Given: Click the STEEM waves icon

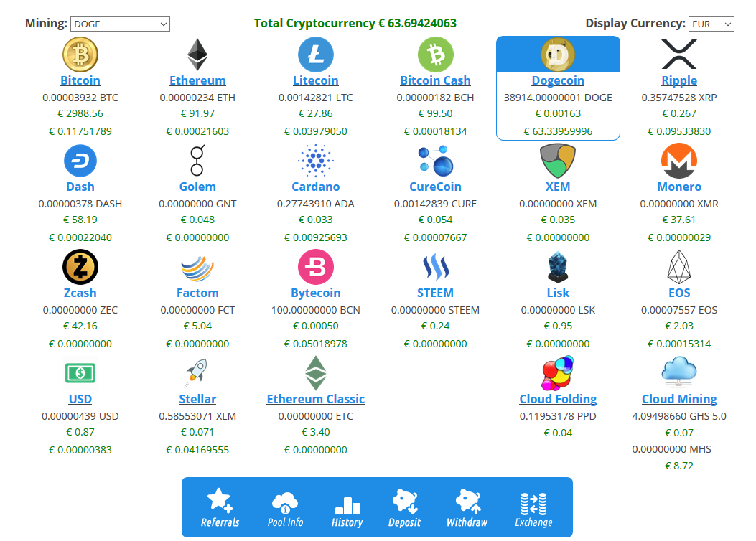Looking at the screenshot, I should click(x=435, y=267).
